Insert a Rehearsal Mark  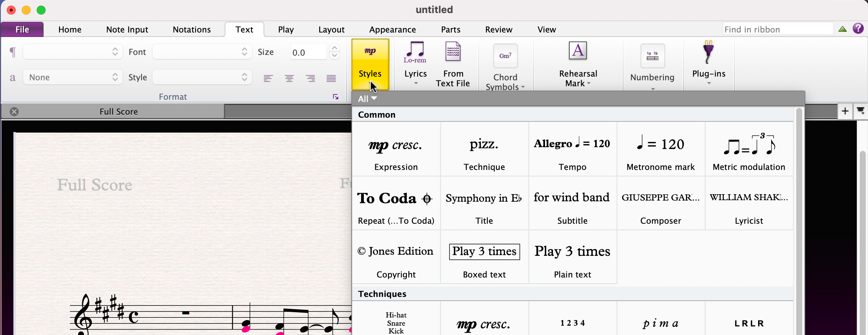tap(578, 64)
